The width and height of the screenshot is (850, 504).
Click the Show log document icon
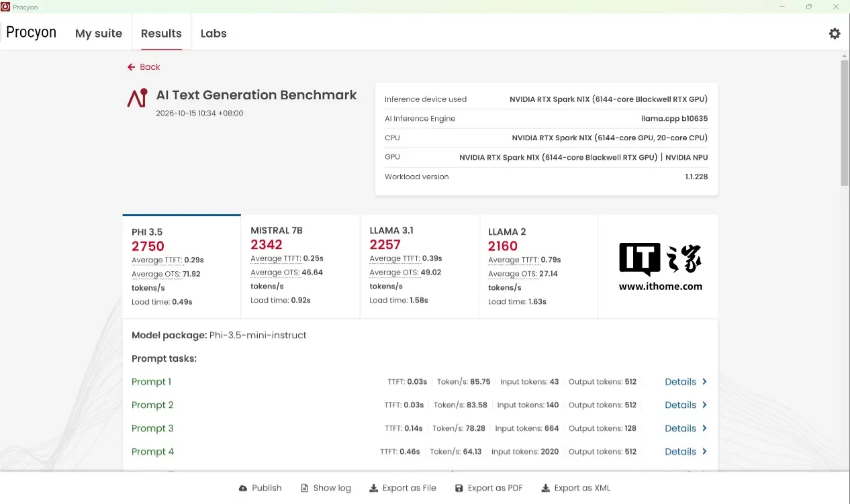pyautogui.click(x=305, y=489)
